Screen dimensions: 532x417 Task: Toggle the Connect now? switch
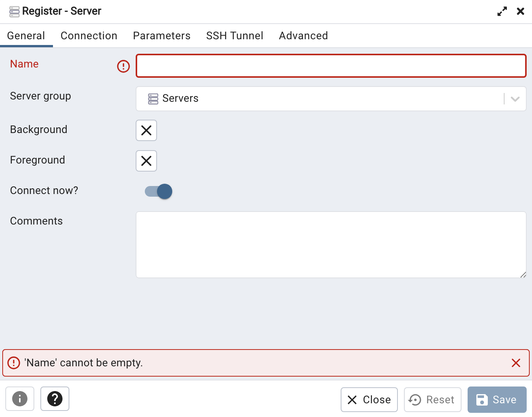[159, 191]
